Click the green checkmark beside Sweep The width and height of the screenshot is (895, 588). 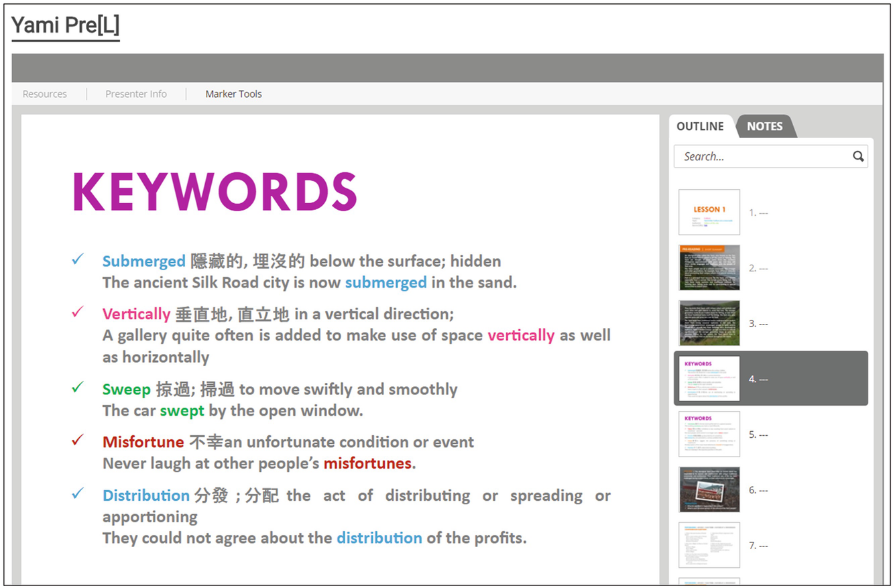coord(78,388)
